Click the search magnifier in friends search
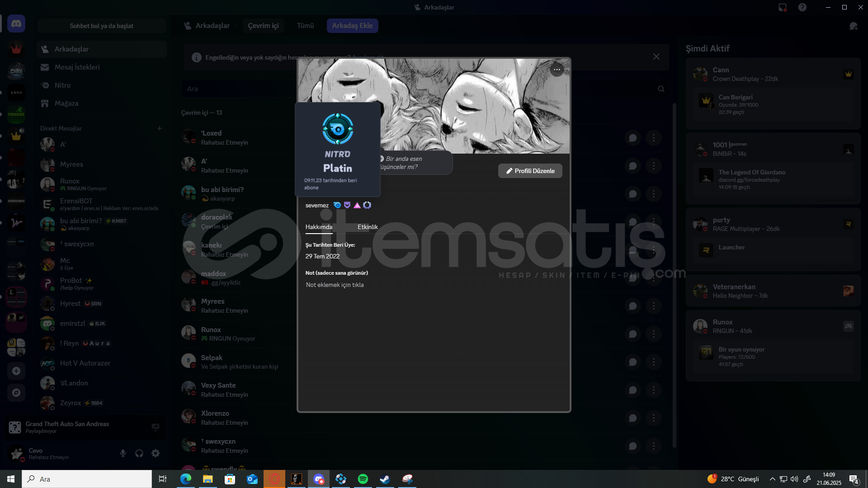The image size is (868, 488). coord(661,89)
